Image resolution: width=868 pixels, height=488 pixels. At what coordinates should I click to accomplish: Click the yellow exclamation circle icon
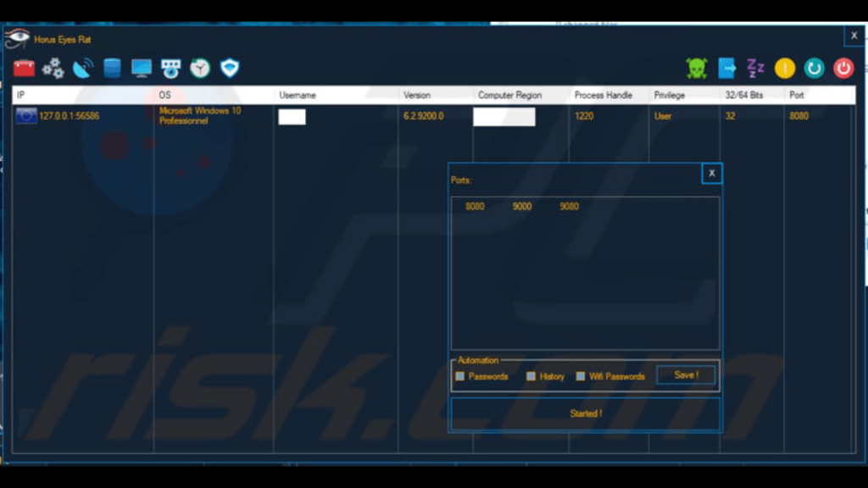(x=785, y=68)
